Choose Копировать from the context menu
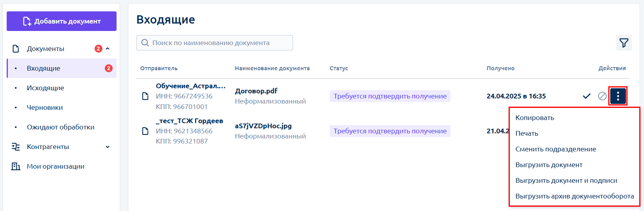Viewport: 644px width, 211px height. point(535,118)
